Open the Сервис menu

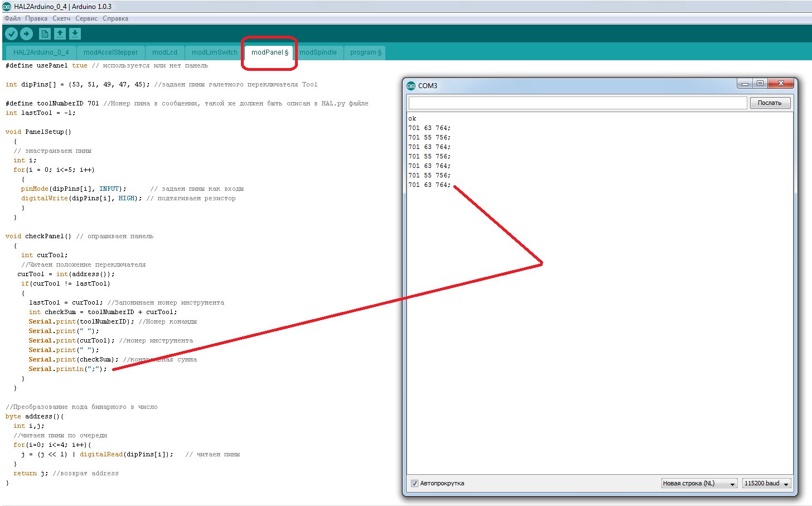[86, 18]
